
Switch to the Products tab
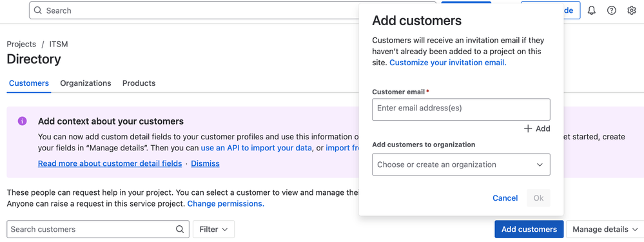tap(139, 83)
